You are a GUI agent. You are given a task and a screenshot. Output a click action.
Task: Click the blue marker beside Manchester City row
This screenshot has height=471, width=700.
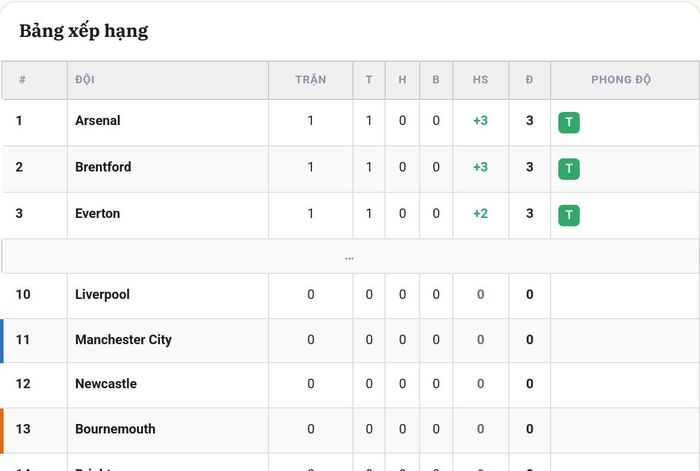pyautogui.click(x=2, y=341)
